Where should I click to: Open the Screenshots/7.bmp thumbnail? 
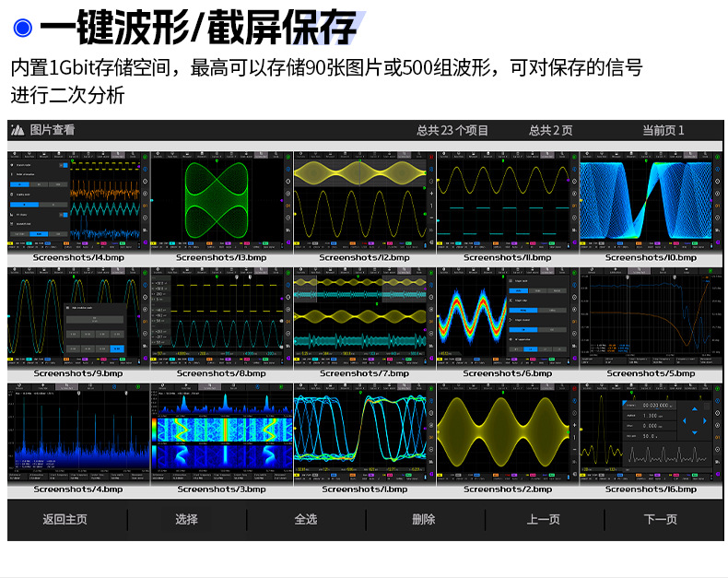pyautogui.click(x=365, y=317)
